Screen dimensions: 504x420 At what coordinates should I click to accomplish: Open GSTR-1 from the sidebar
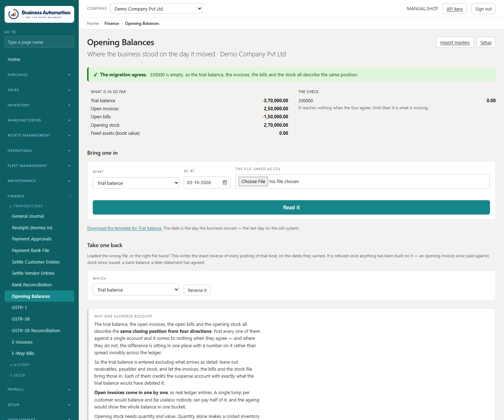39,308
